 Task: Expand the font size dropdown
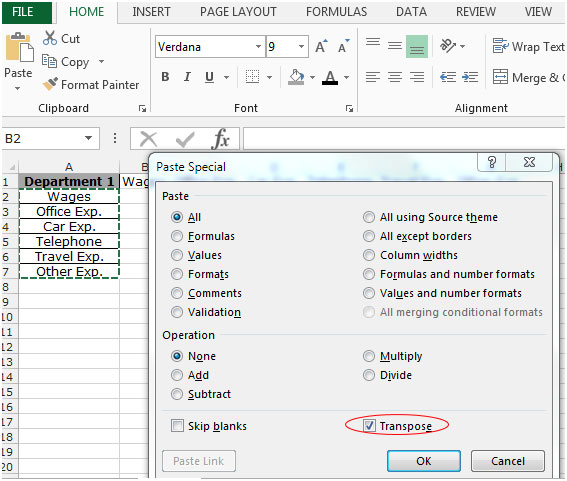point(301,47)
